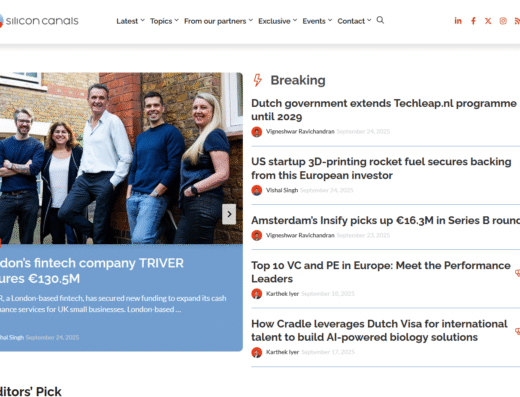Expand the Contact menu chevron

pos(369,20)
